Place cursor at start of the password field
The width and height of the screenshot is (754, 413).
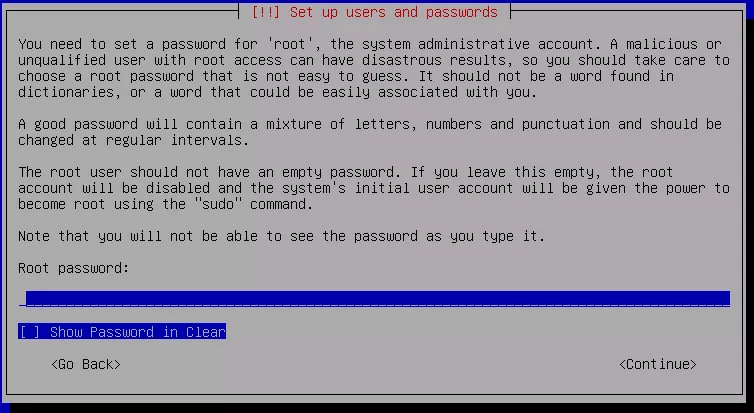point(23,299)
